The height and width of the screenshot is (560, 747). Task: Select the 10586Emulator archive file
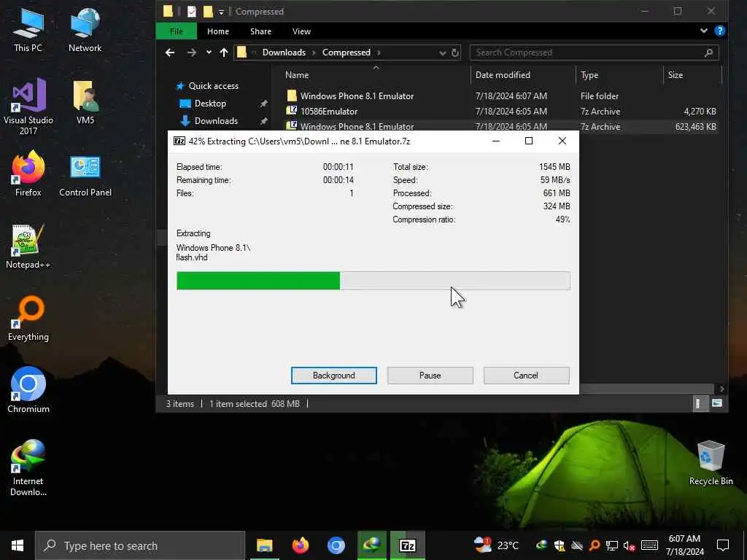(x=329, y=111)
